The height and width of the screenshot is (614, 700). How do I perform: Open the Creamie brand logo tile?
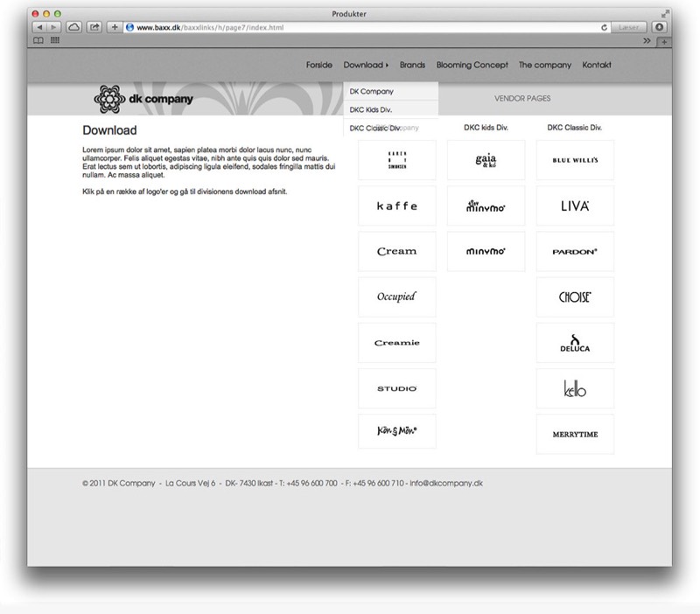397,343
